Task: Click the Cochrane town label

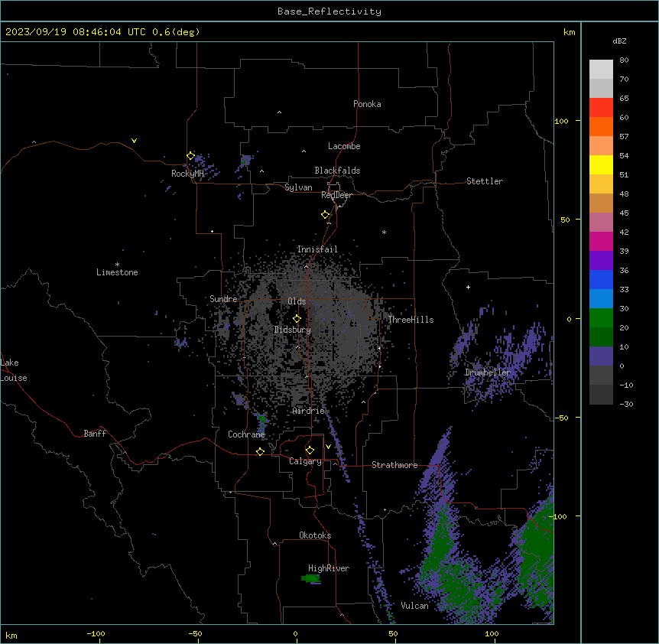Action: (246, 434)
